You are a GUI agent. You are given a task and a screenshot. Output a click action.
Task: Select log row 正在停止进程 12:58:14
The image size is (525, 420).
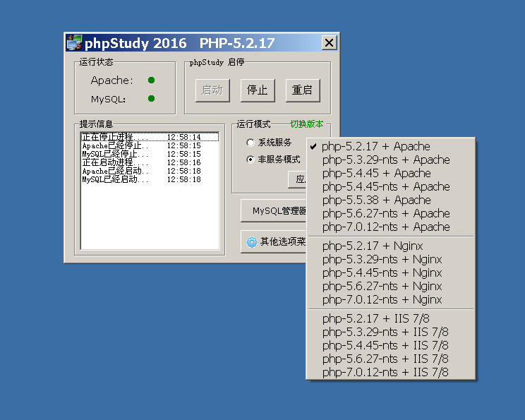[x=150, y=137]
